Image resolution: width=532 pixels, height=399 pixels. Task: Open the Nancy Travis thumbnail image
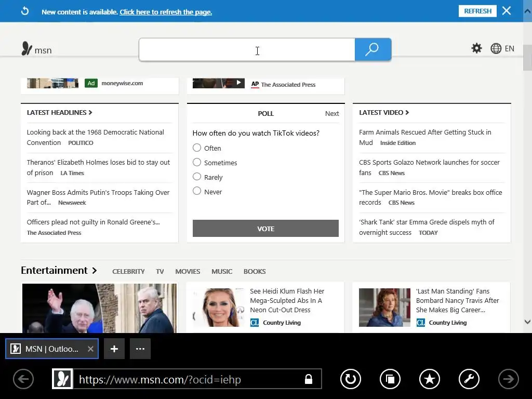(384, 308)
